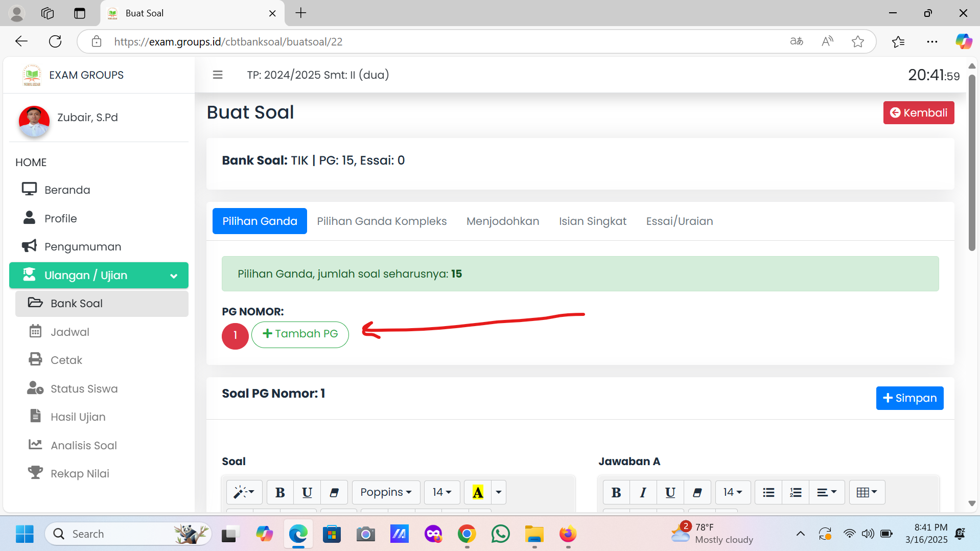Toggle Bold in the Soal editor toolbar
980x551 pixels.
[280, 492]
